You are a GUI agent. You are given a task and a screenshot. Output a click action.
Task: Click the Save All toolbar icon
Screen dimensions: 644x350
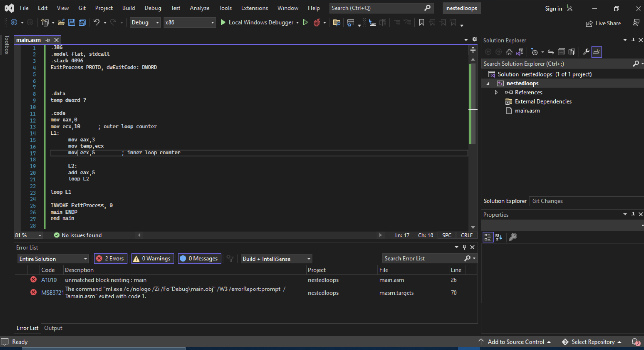click(82, 22)
